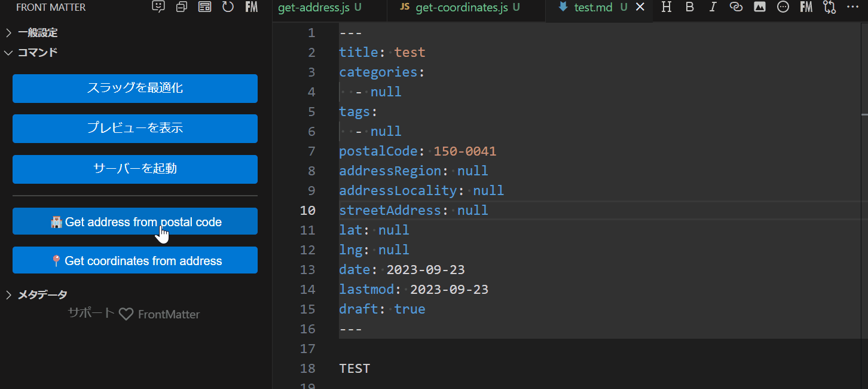
Task: Open the source control compare changes icon
Action: (829, 7)
